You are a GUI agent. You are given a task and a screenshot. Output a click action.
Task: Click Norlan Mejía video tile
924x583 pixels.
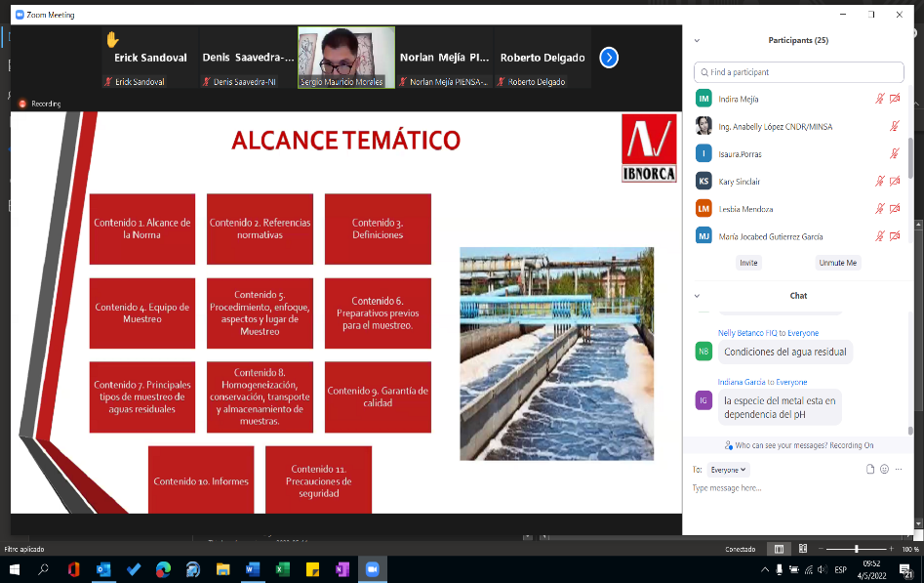point(444,58)
